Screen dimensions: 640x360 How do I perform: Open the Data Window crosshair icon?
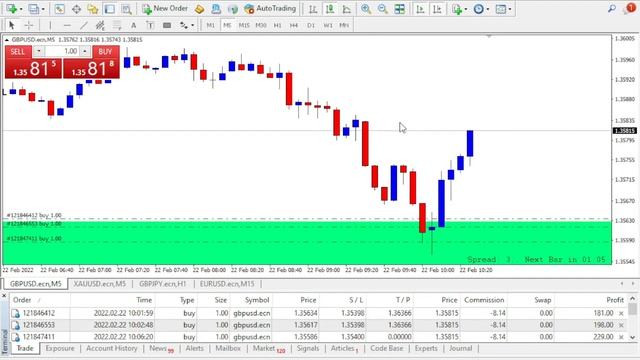[x=76, y=9]
